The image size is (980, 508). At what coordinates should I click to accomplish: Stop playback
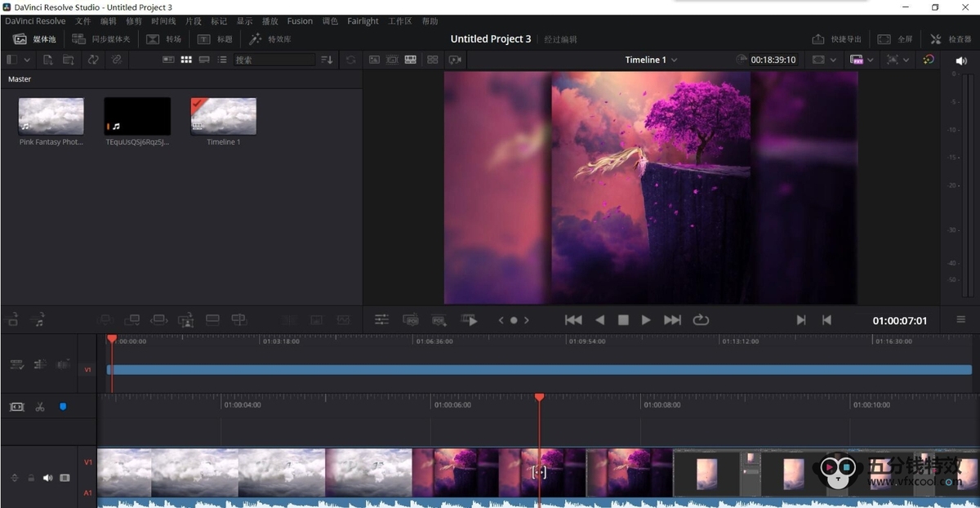point(623,320)
